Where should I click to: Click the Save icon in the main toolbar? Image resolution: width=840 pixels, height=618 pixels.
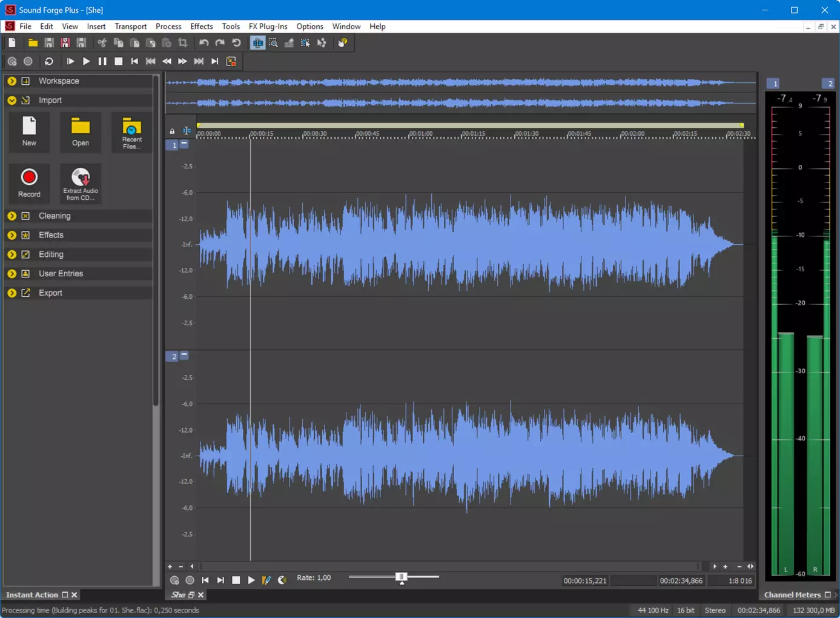click(49, 43)
